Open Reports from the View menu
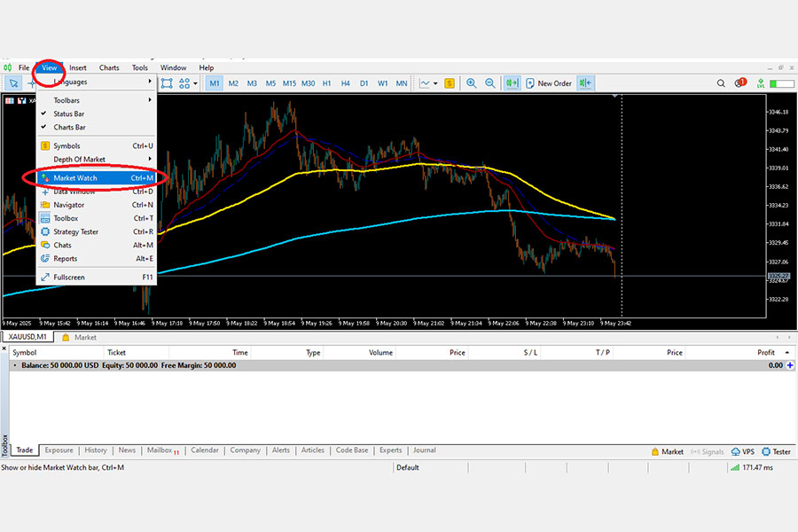This screenshot has width=798, height=532. (97, 259)
